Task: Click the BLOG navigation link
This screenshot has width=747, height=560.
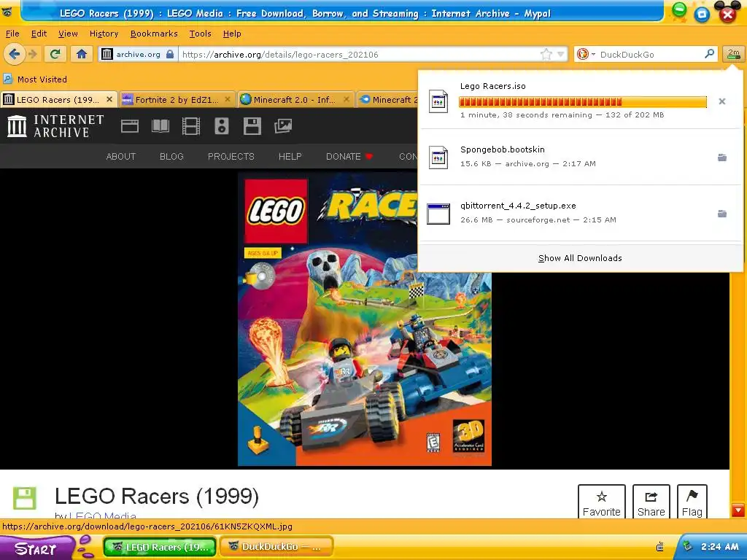Action: click(x=171, y=156)
